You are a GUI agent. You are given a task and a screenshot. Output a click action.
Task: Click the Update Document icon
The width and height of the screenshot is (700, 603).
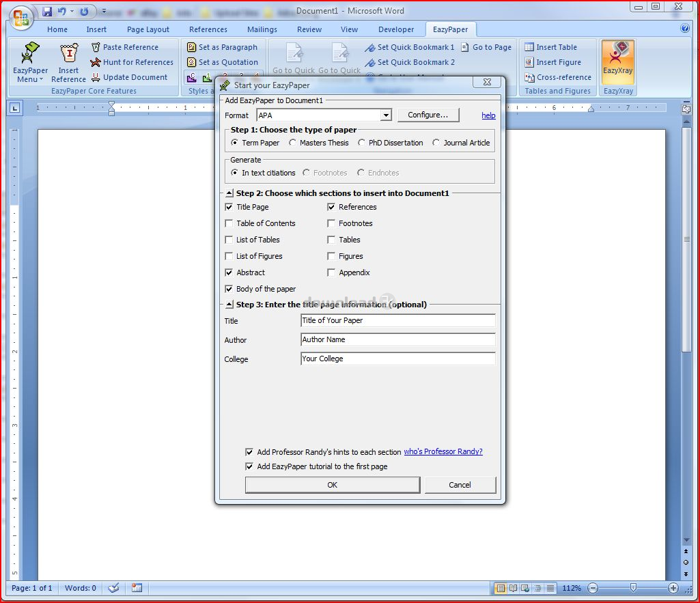click(96, 77)
